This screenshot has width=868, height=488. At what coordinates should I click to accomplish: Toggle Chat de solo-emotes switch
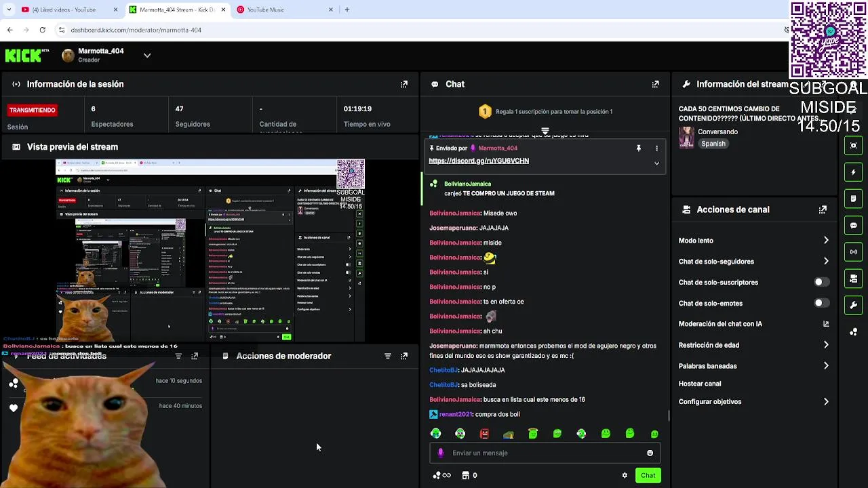click(x=821, y=303)
